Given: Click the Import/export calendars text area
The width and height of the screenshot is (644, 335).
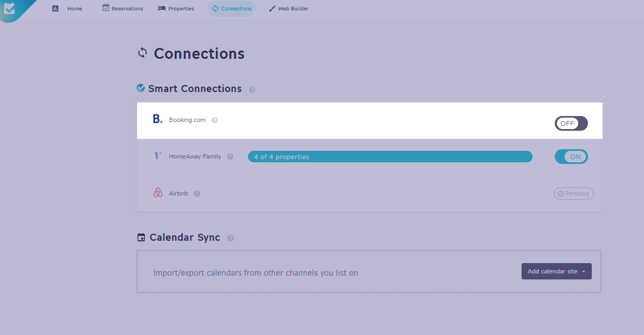Looking at the screenshot, I should (x=256, y=273).
